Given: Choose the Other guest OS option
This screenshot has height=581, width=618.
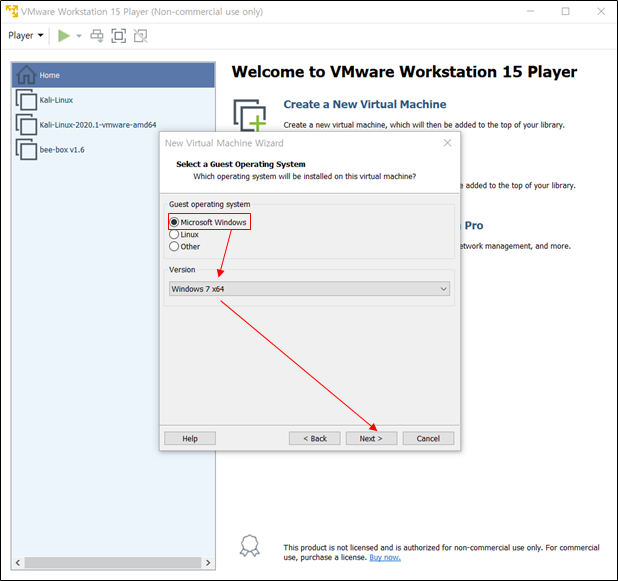Looking at the screenshot, I should click(x=174, y=246).
